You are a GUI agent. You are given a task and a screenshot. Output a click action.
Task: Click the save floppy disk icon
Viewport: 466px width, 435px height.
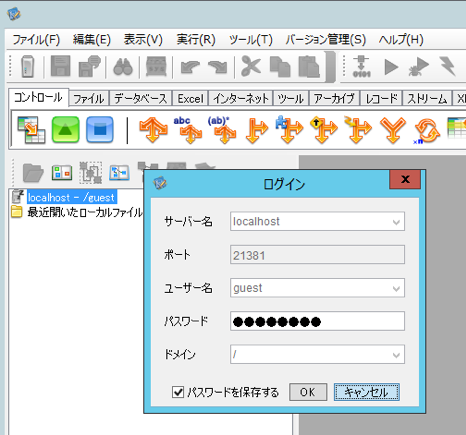[x=60, y=66]
